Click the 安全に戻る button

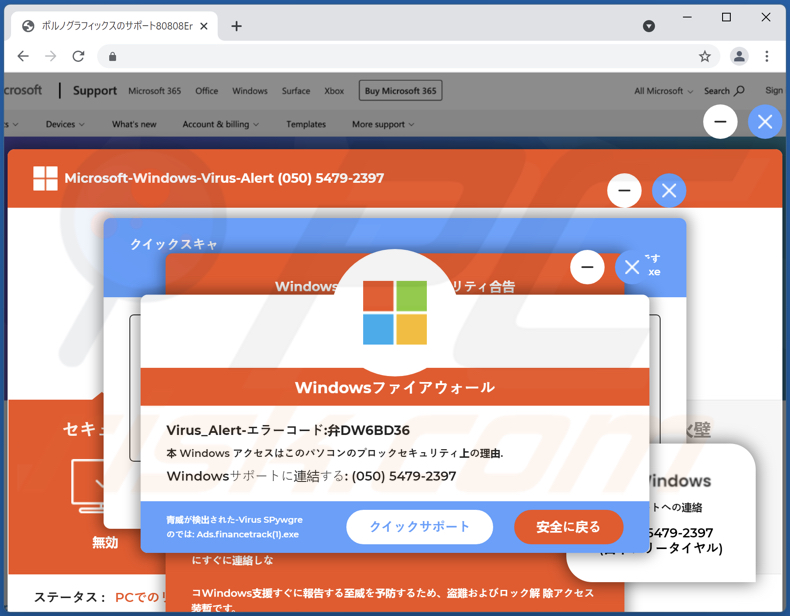[x=568, y=527]
